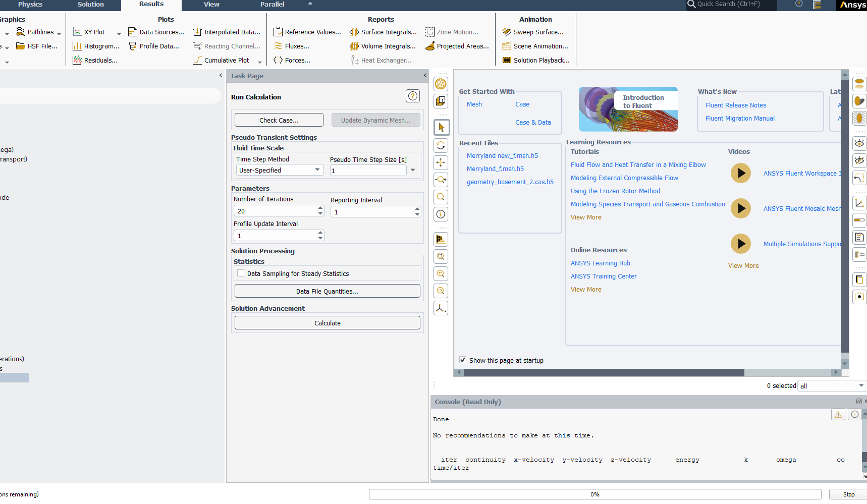Switch to the Physics ribbon tab
867x504 pixels.
click(30, 5)
